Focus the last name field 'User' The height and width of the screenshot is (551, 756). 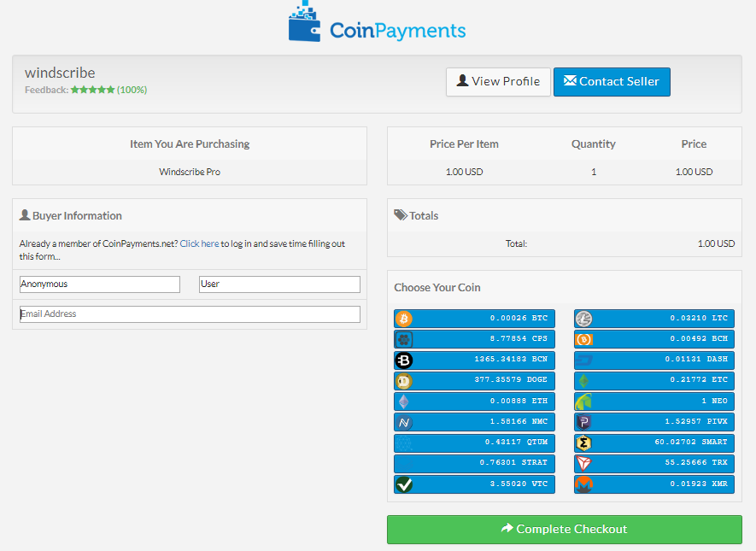(x=279, y=284)
